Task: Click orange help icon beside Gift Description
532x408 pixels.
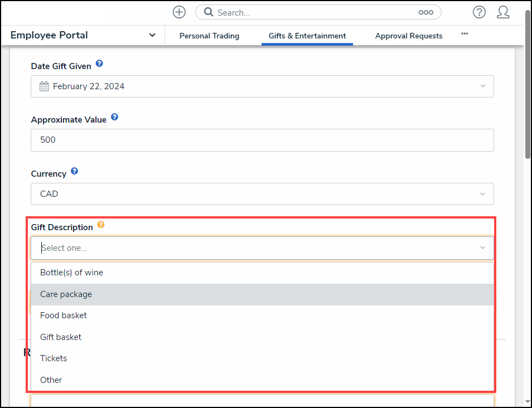Action: click(101, 225)
